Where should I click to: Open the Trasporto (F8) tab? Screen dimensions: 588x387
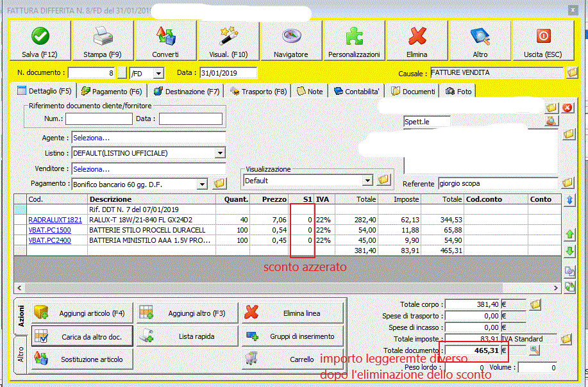(258, 92)
